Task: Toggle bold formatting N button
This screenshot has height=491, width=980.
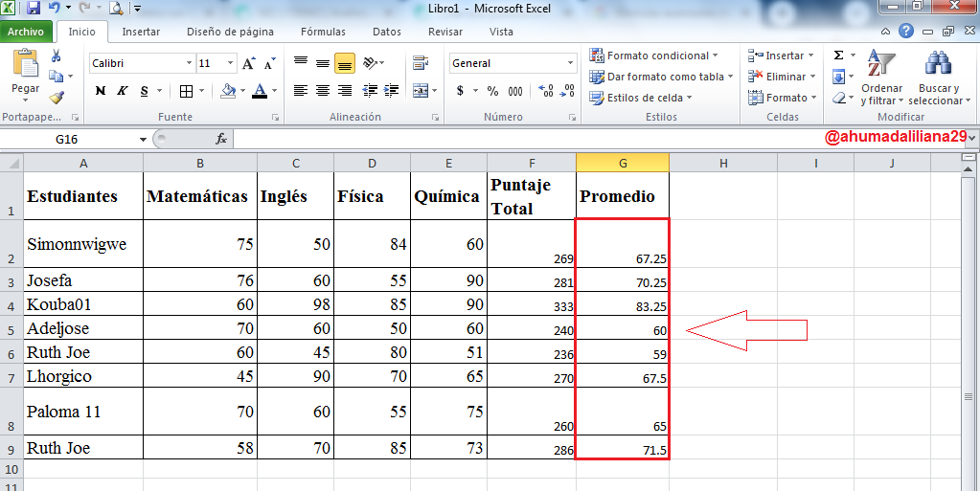Action: point(100,91)
